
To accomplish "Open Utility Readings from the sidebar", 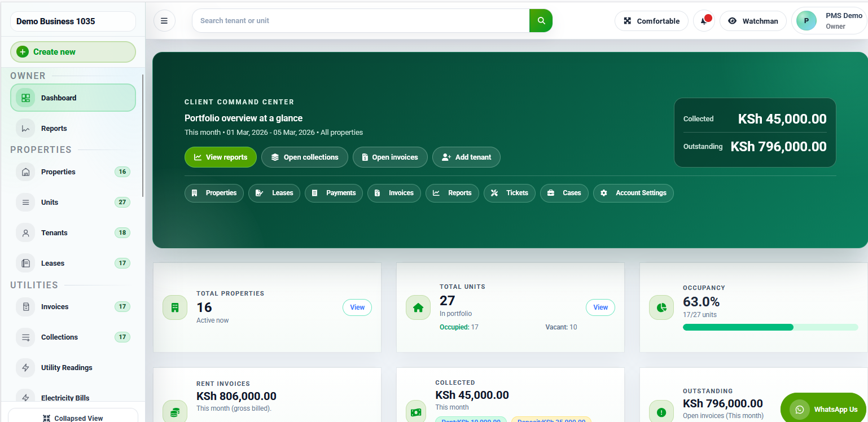I will click(67, 367).
